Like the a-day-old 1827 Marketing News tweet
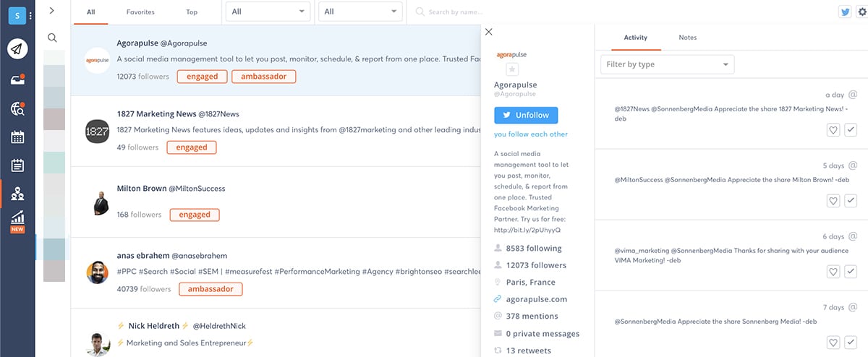Screen dimensions: 868x357 (833, 130)
